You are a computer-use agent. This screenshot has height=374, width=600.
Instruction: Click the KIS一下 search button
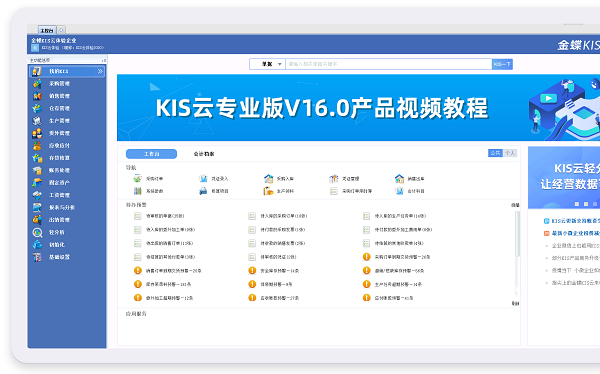502,64
